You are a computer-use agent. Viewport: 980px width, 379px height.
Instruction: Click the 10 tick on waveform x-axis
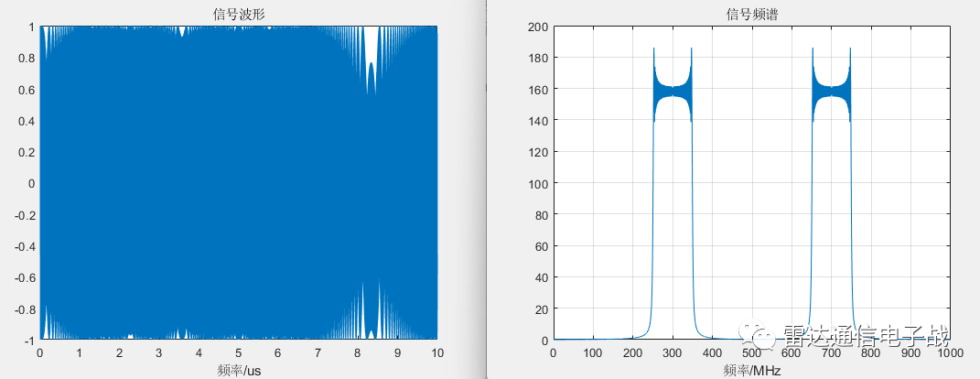pos(437,352)
